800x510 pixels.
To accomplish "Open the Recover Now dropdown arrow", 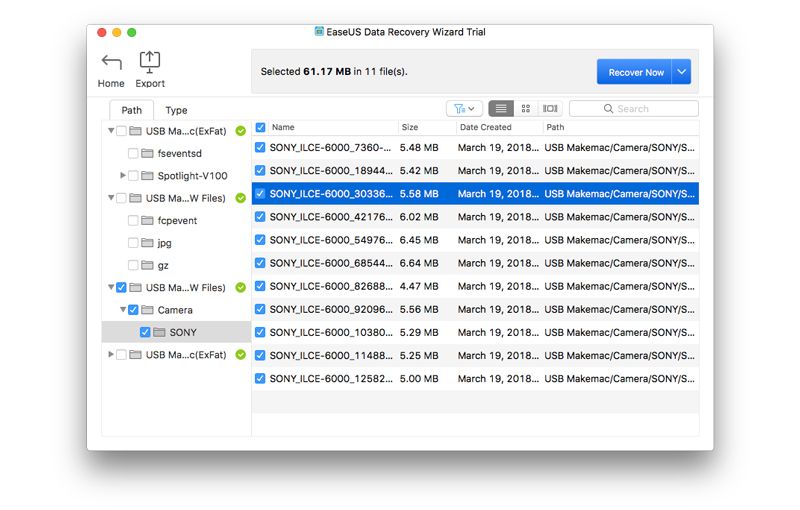I will (x=682, y=72).
